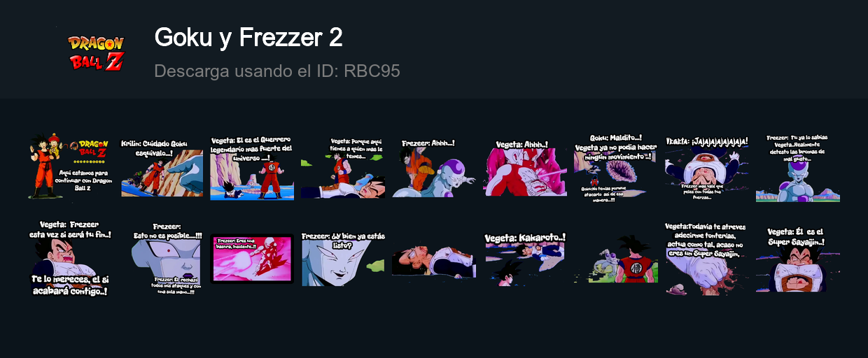Click the Dragon Ball Z pack logo icon
The width and height of the screenshot is (868, 358).
(x=97, y=52)
